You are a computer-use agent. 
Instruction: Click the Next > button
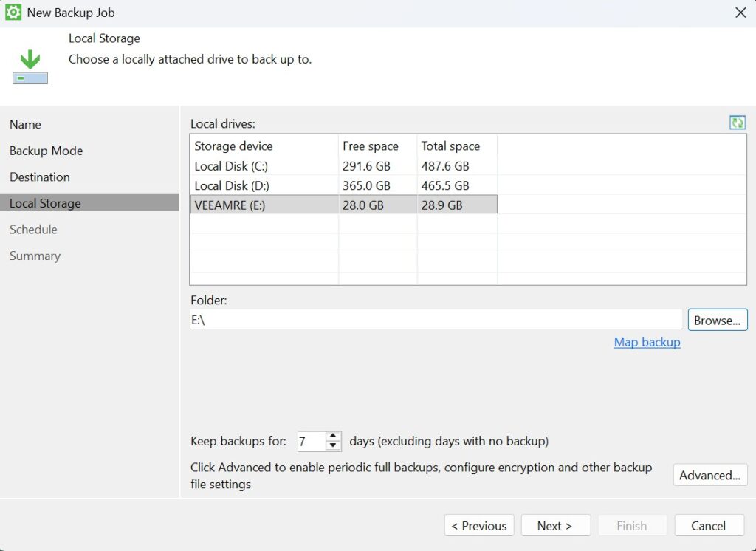pos(555,526)
